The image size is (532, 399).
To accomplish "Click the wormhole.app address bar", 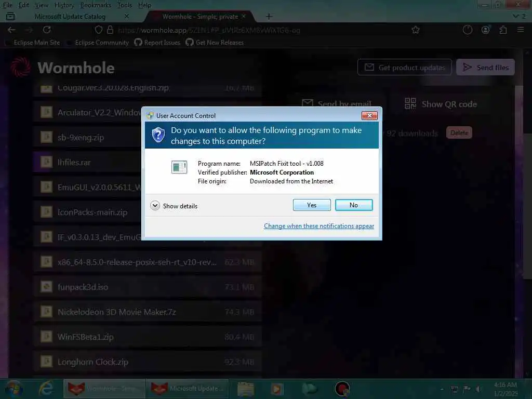I will [251, 30].
